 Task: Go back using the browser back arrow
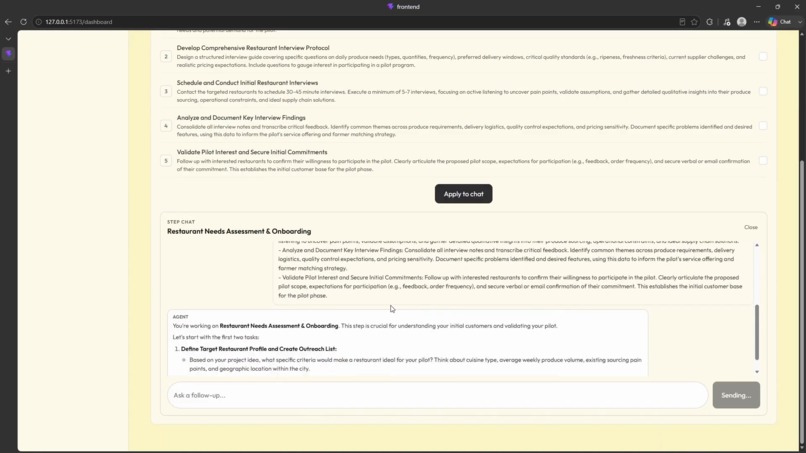8,22
